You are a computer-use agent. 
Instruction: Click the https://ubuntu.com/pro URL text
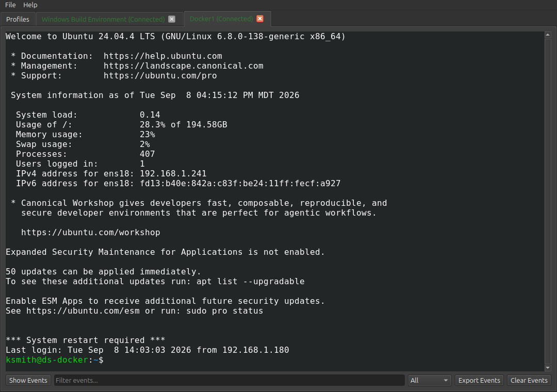[x=160, y=76]
